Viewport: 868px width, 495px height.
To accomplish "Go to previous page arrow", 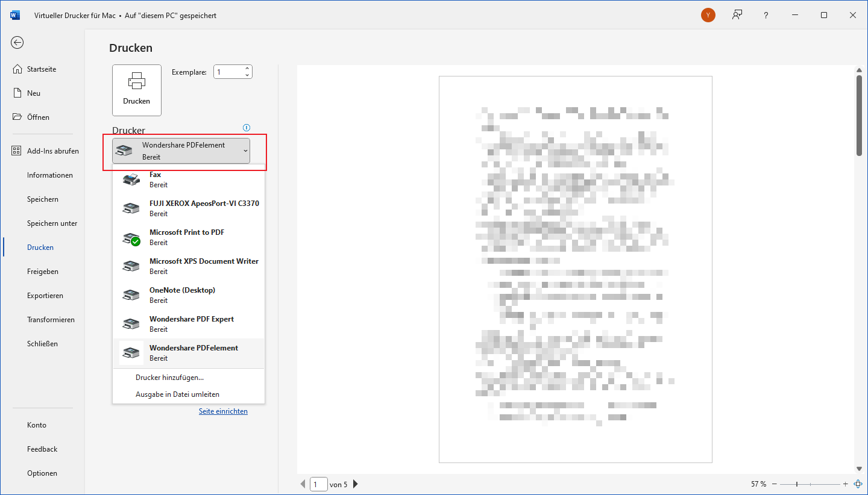I will (x=303, y=484).
